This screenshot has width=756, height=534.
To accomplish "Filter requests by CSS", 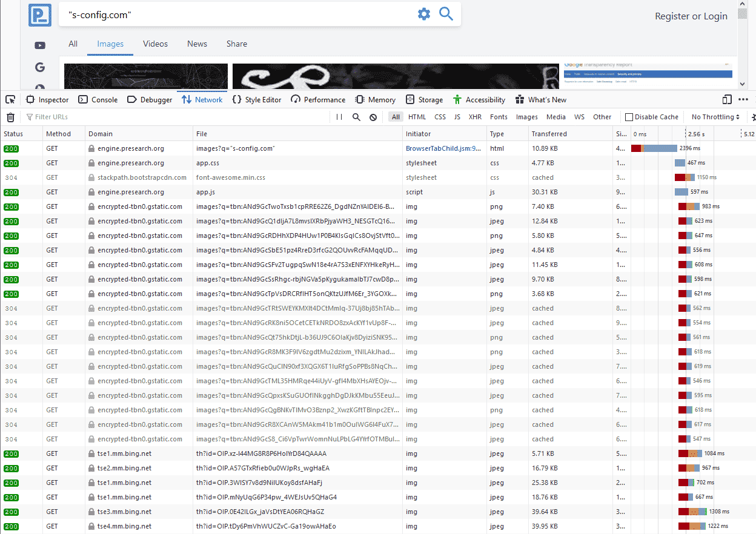I will (440, 117).
